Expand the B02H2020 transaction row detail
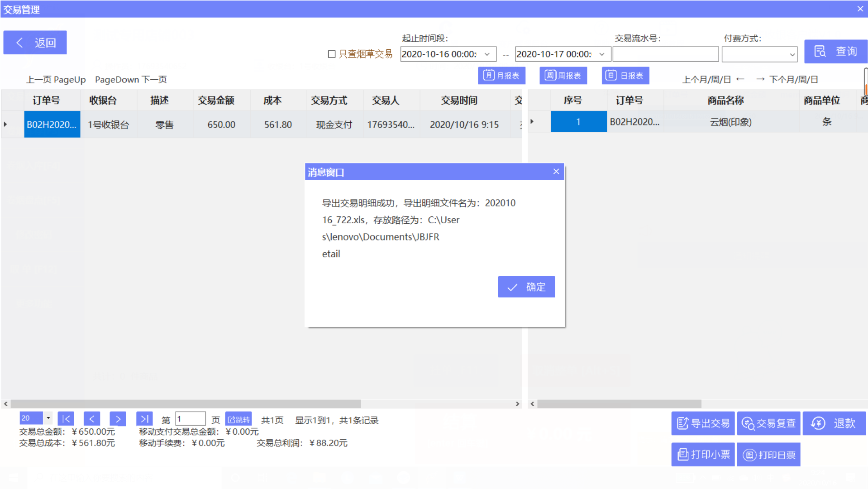 point(5,124)
